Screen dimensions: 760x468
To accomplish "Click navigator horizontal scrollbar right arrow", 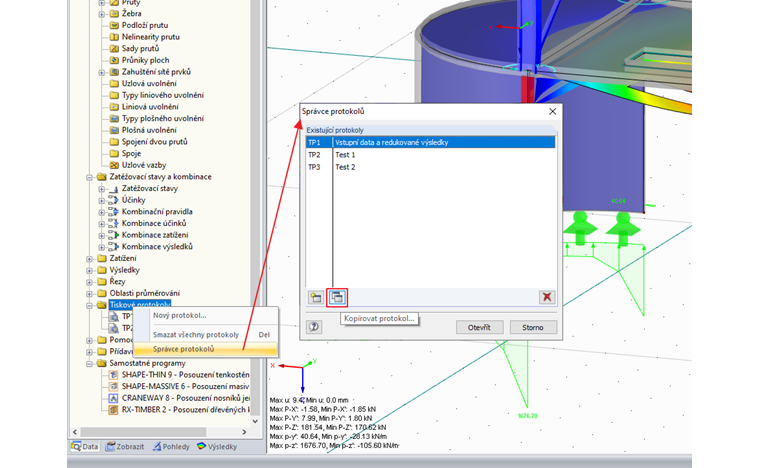I will (x=244, y=432).
